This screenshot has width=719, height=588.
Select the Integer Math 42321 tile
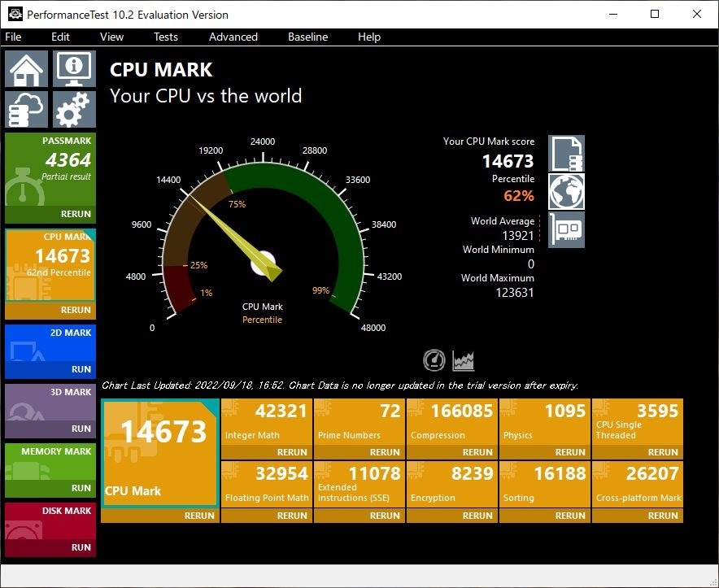tap(267, 422)
